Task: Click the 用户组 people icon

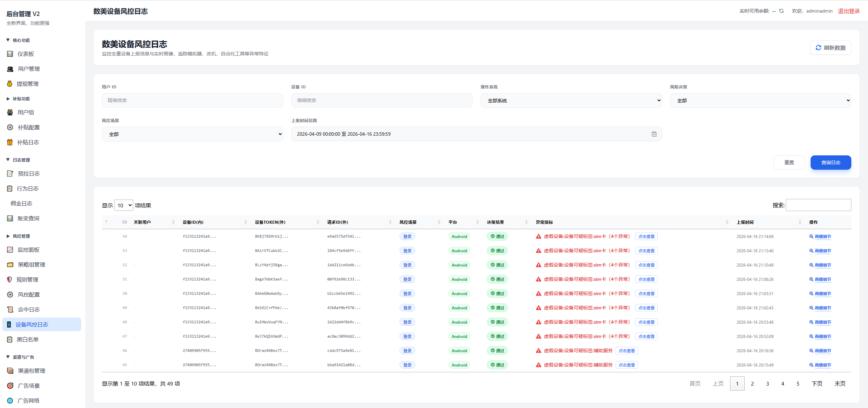Action: tap(10, 112)
